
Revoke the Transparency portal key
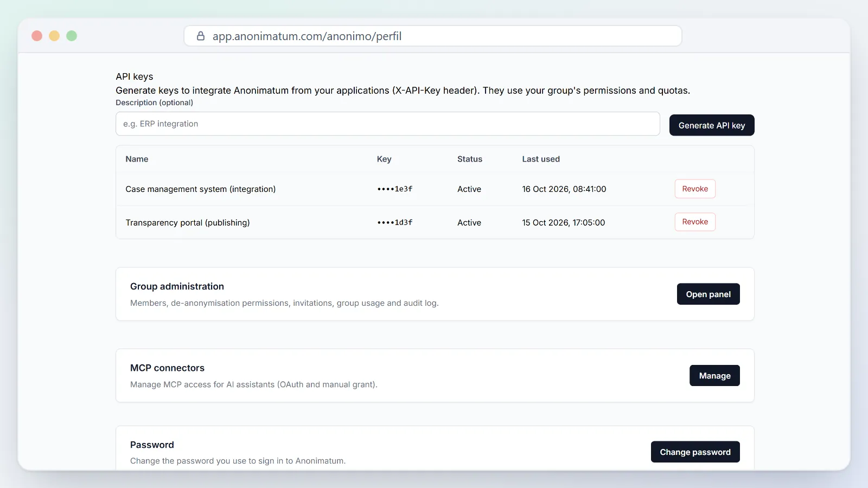click(695, 222)
